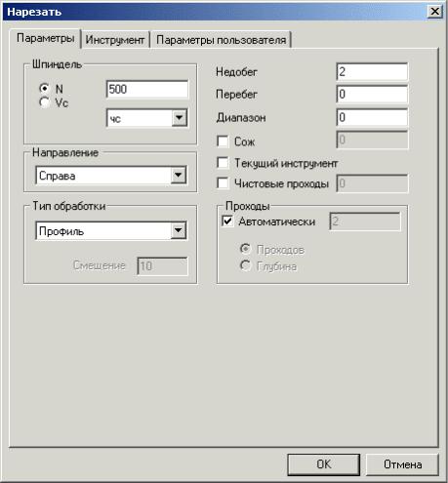448x483 pixels.
Task: Focus the Недобег input field
Action: click(372, 71)
